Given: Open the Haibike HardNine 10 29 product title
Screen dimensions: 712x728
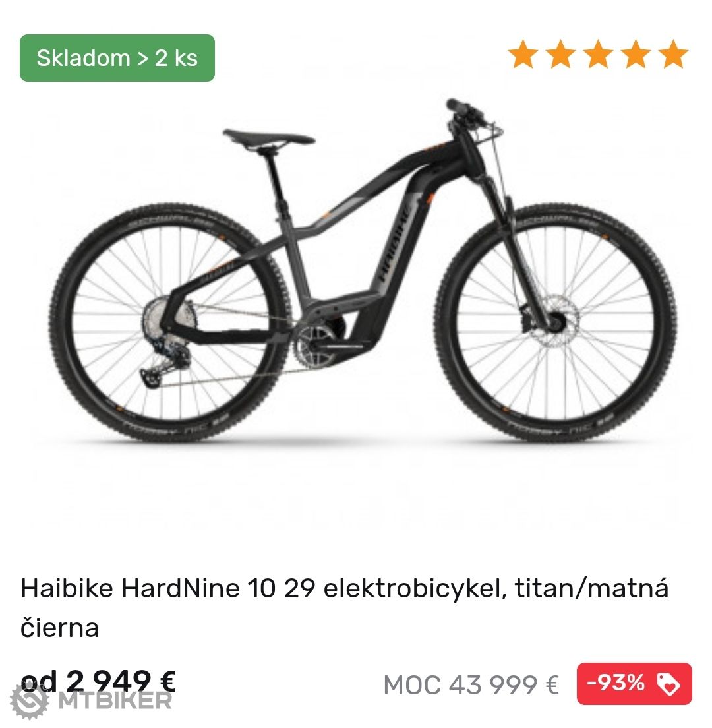Looking at the screenshot, I should click(344, 608).
